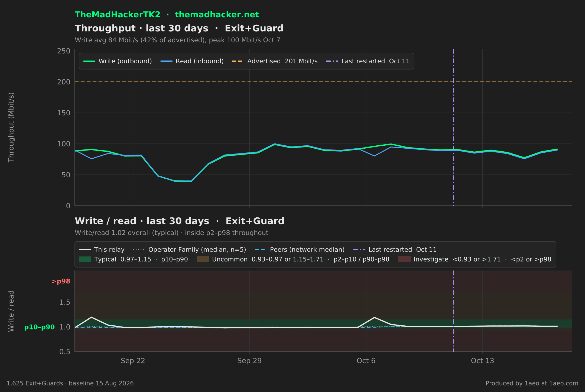Click the Write/read 1.02 overall subtitle

point(171,233)
